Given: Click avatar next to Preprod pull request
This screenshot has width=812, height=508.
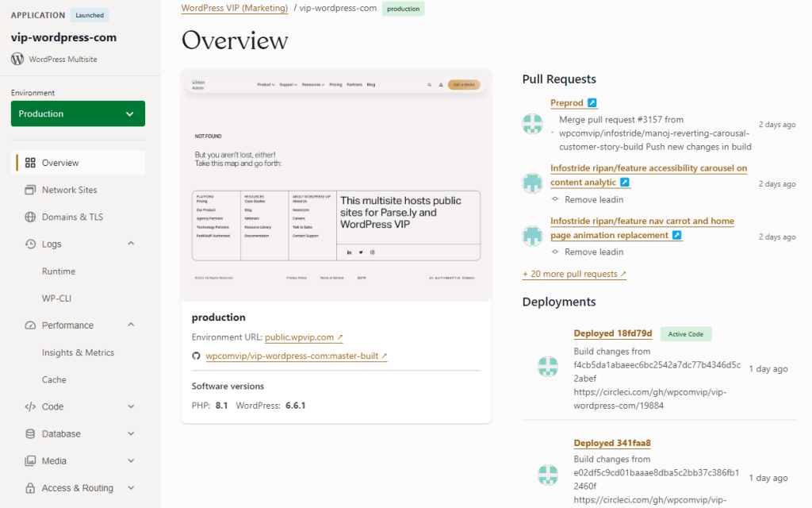Looking at the screenshot, I should point(532,124).
